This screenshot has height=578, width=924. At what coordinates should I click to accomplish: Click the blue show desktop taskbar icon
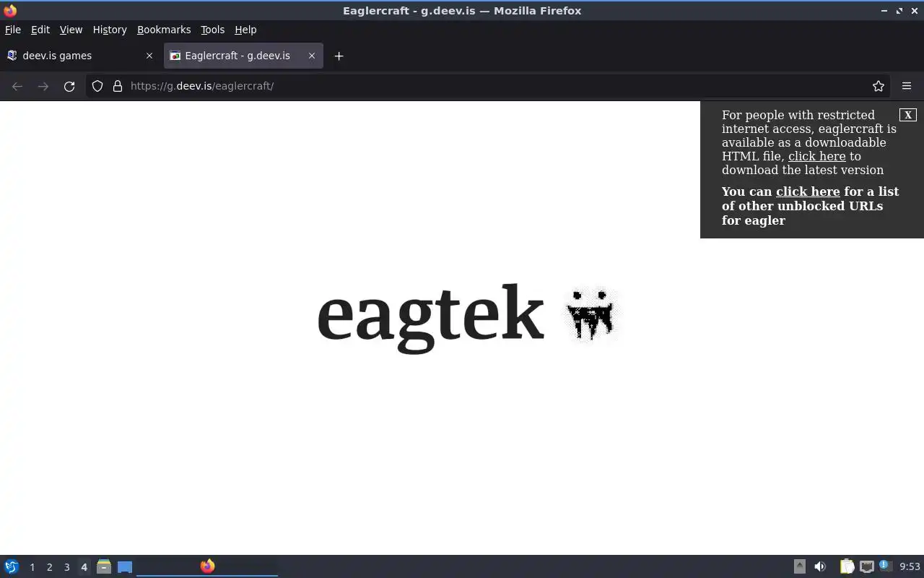pos(125,566)
